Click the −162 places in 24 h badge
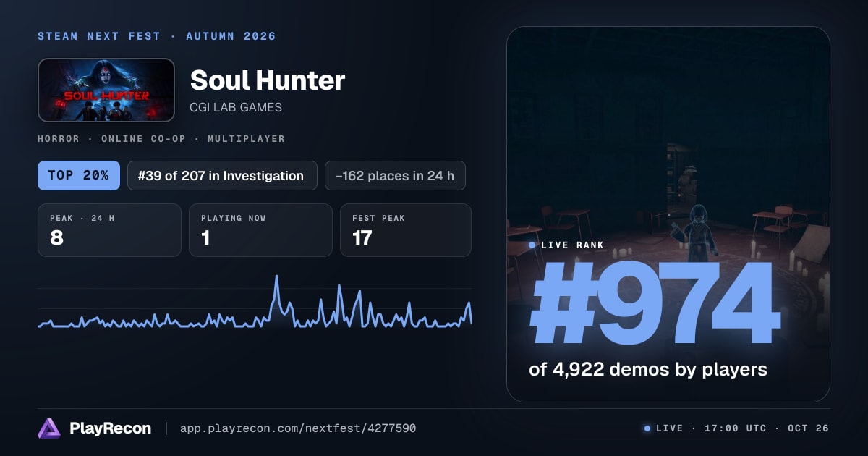This screenshot has height=456, width=868. (395, 175)
